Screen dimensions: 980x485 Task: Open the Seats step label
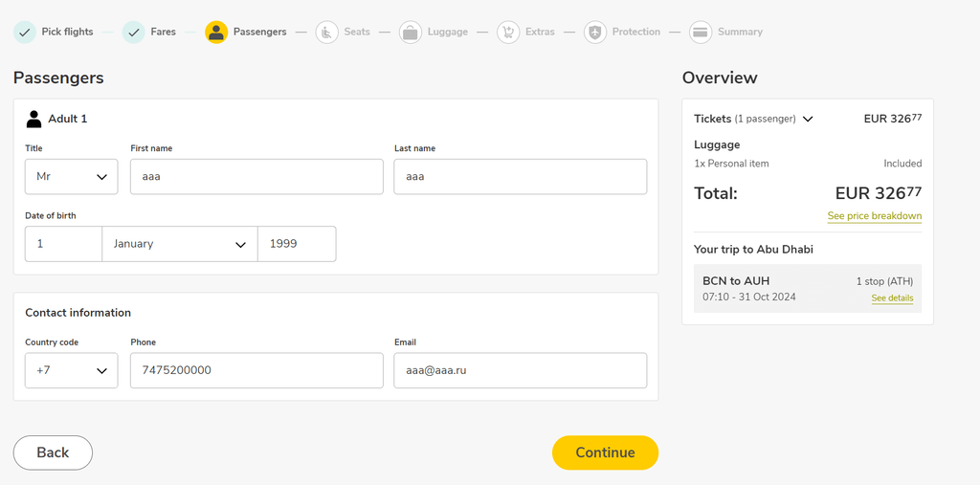click(x=357, y=32)
